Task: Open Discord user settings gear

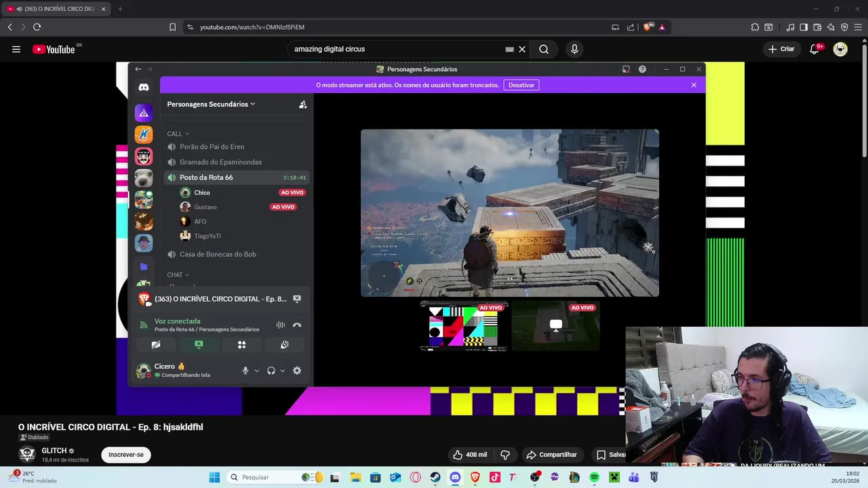Action: tap(297, 371)
